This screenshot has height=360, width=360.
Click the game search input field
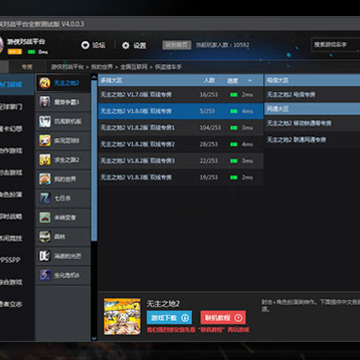[x=335, y=45]
